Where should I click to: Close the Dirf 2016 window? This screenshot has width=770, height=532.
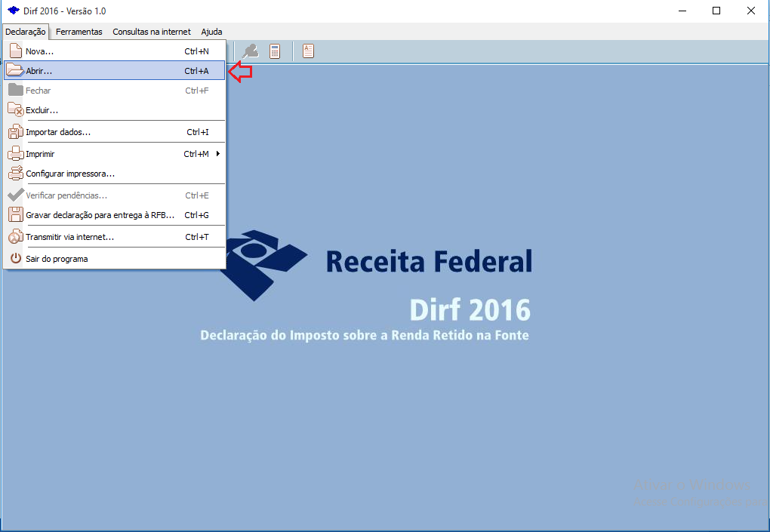pos(751,11)
